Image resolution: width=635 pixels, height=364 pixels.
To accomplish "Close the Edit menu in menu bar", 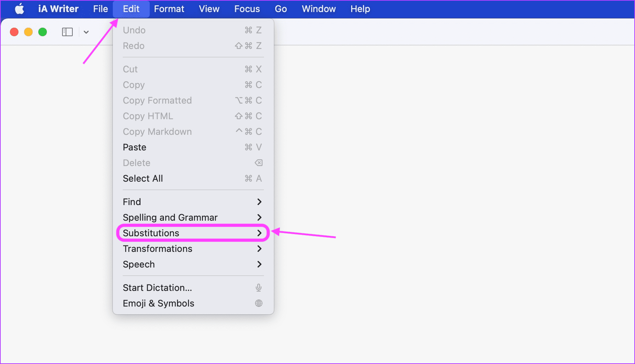I will point(131,9).
